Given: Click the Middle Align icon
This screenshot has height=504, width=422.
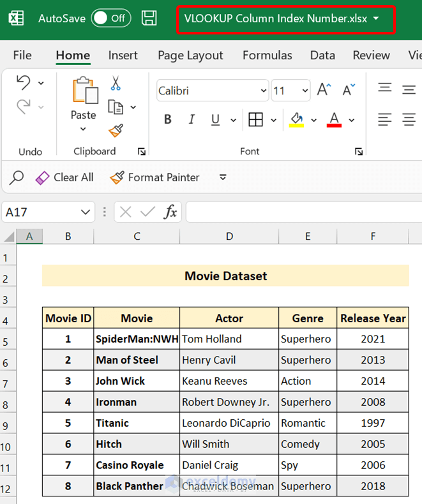Looking at the screenshot, I should point(409,90).
